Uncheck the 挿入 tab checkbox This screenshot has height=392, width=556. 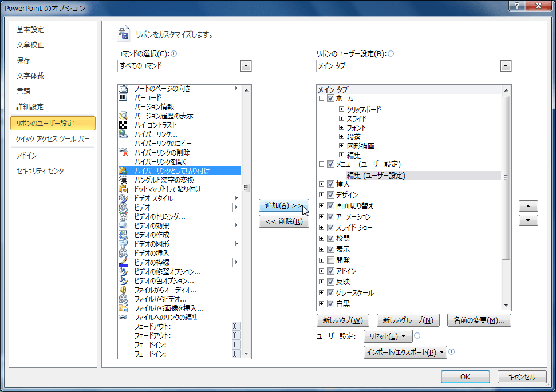point(330,184)
